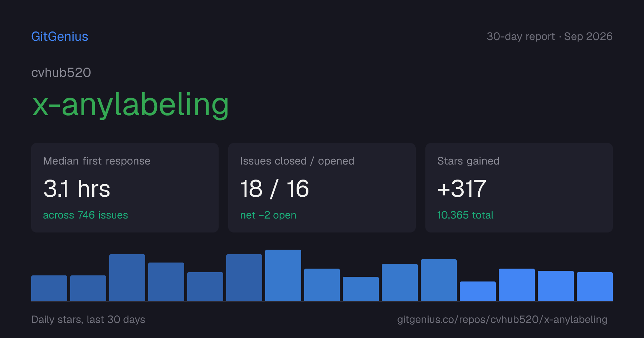Select the third bar in the stars chart
This screenshot has width=644, height=338.
click(127, 278)
